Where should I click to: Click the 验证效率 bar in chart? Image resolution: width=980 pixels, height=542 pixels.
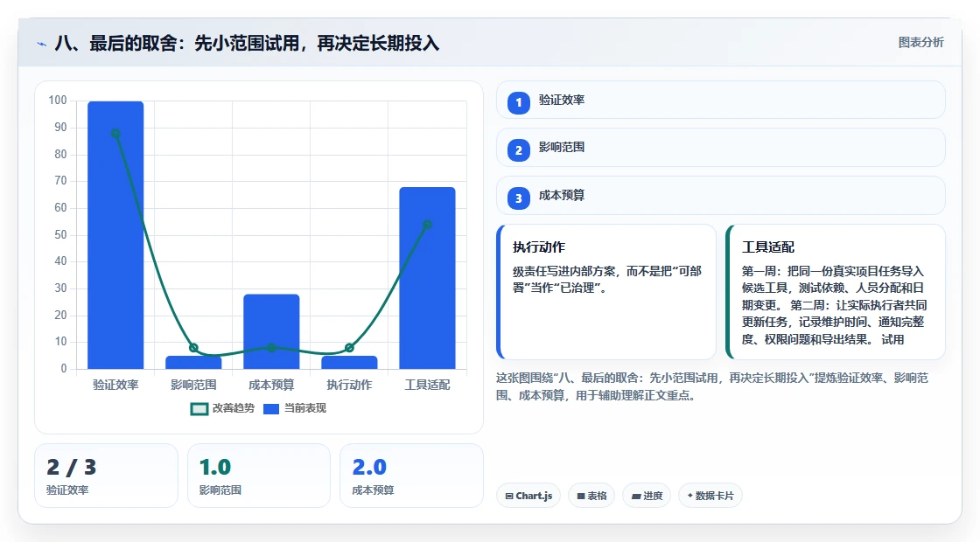(115, 235)
